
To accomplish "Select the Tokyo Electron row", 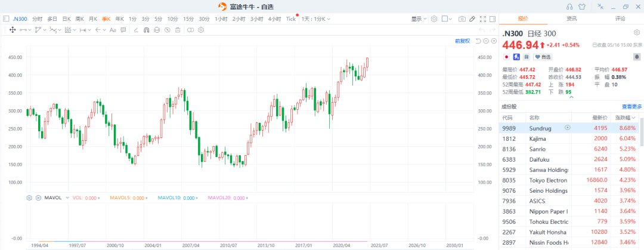I will pos(569,180).
